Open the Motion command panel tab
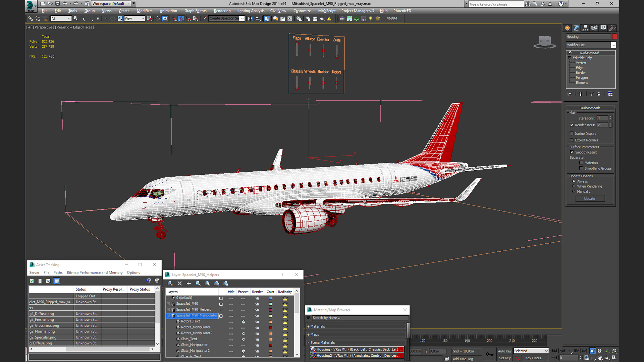This screenshot has width=644, height=362. pos(594,28)
